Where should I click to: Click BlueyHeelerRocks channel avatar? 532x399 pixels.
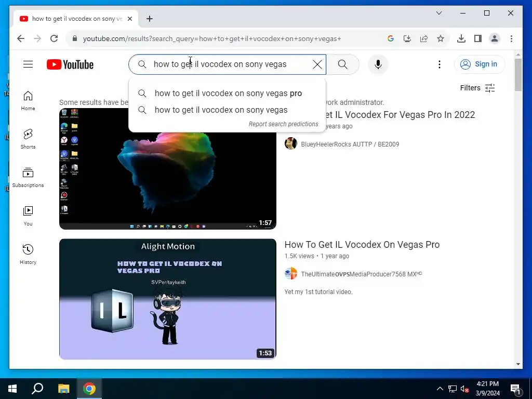(x=291, y=144)
